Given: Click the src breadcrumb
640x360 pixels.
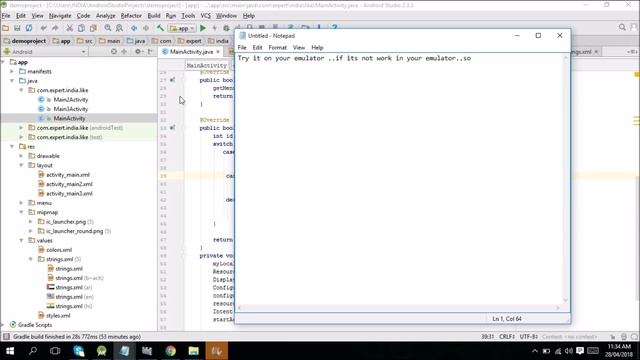Looking at the screenshot, I should pyautogui.click(x=84, y=41).
